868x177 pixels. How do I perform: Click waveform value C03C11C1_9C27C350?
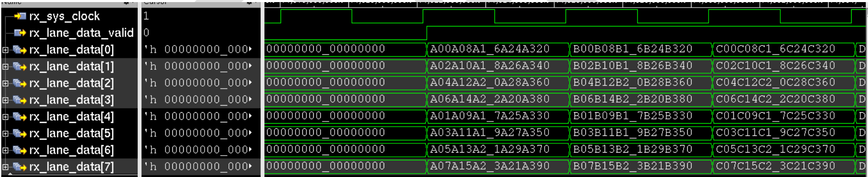pos(776,132)
